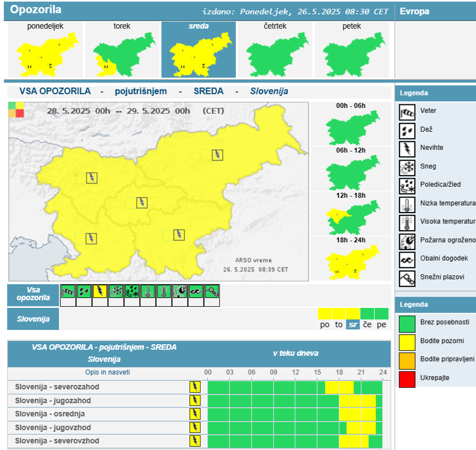Switch to the ponedeljek day tab
Viewport: 476px width, 450px height.
pos(45,50)
